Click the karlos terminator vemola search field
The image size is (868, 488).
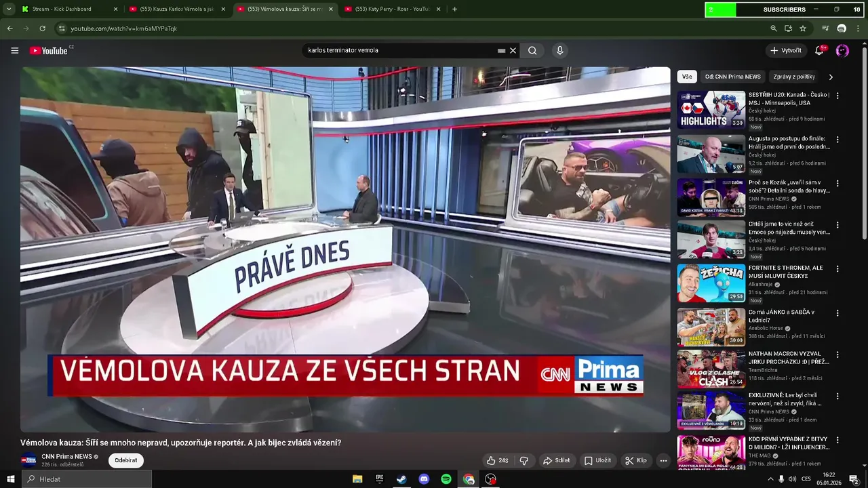pyautogui.click(x=400, y=50)
